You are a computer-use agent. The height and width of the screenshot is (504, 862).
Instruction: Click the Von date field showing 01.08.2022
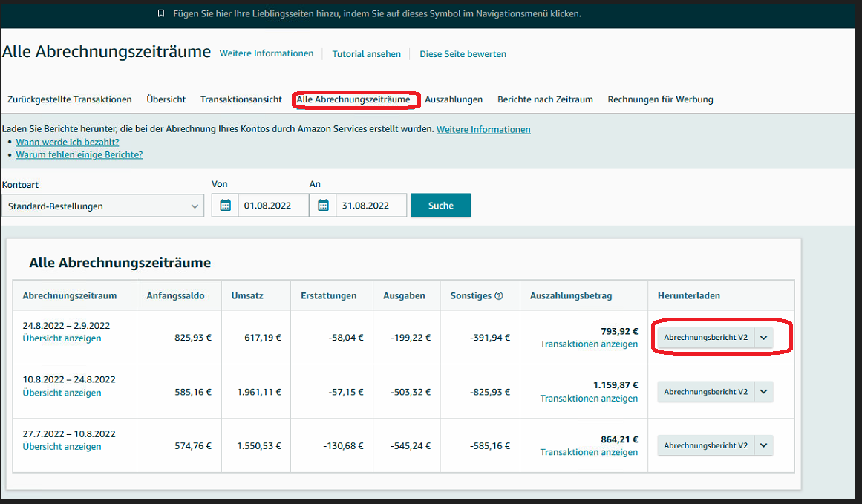272,206
